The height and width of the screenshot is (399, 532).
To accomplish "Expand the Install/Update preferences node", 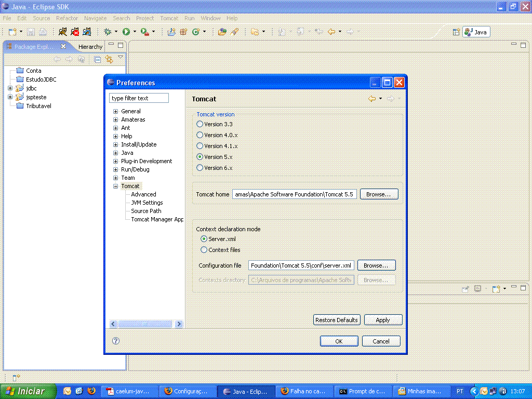I will pos(116,144).
